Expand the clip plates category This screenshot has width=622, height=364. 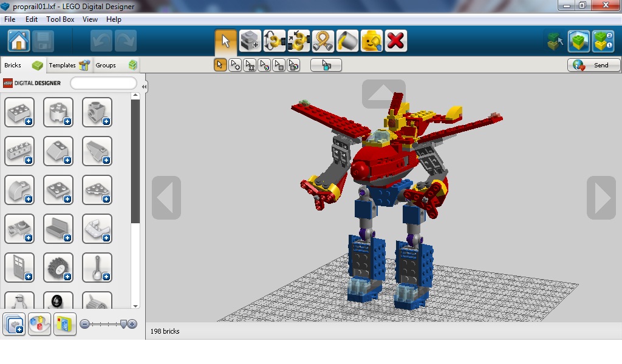point(19,229)
